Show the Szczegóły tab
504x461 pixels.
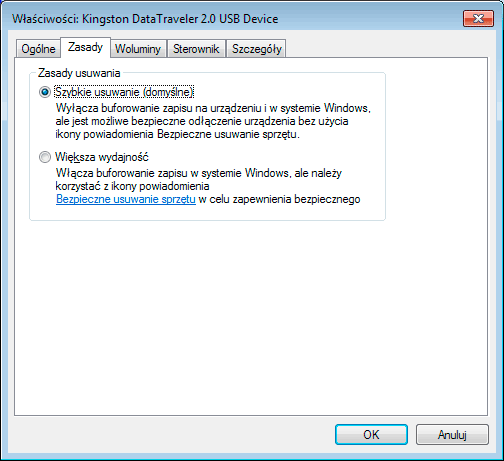coord(257,49)
